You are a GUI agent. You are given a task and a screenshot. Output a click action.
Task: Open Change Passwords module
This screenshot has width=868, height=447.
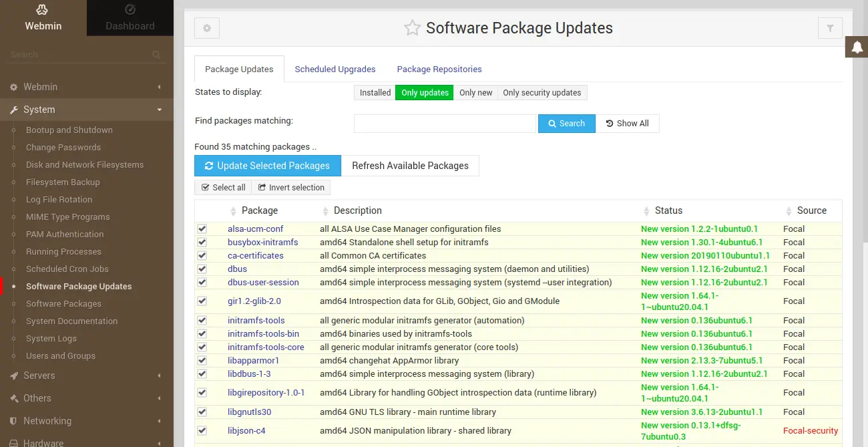pos(63,148)
